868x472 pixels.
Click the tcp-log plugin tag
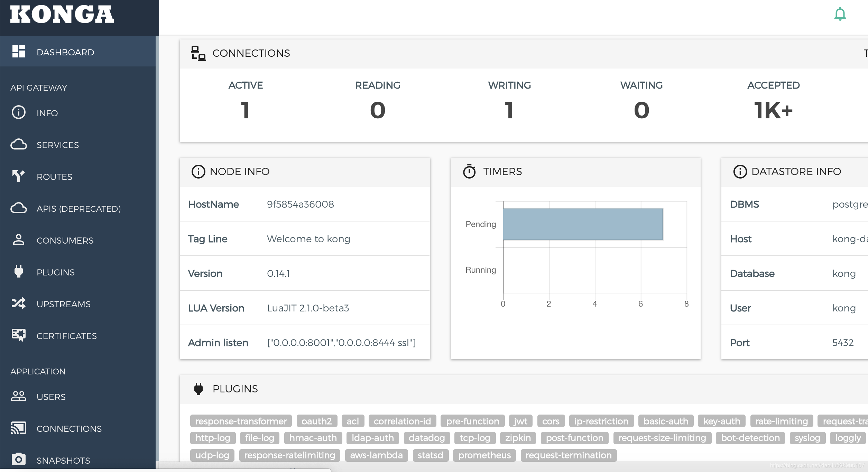pyautogui.click(x=475, y=438)
